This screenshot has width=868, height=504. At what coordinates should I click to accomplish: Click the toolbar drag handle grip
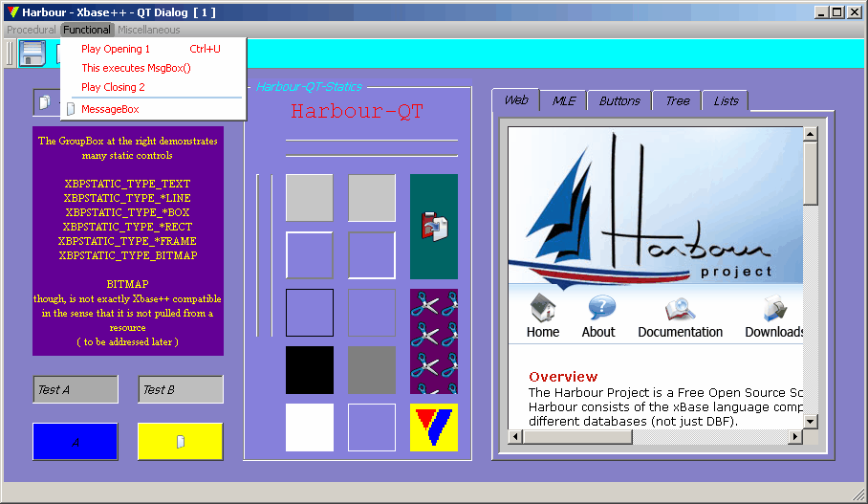click(10, 54)
